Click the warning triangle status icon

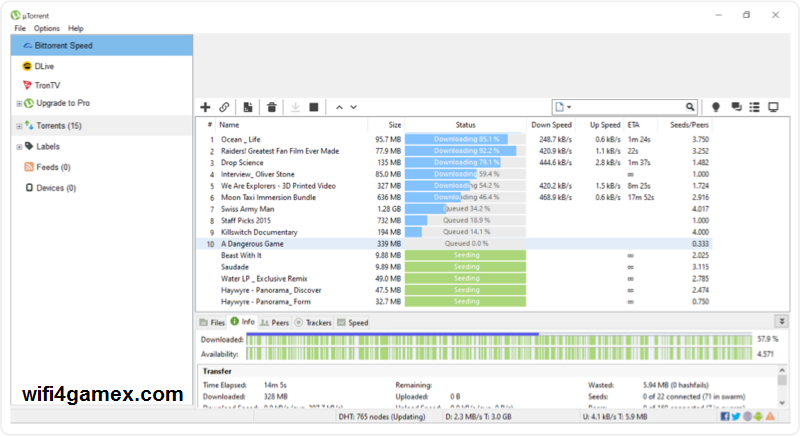[x=770, y=417]
